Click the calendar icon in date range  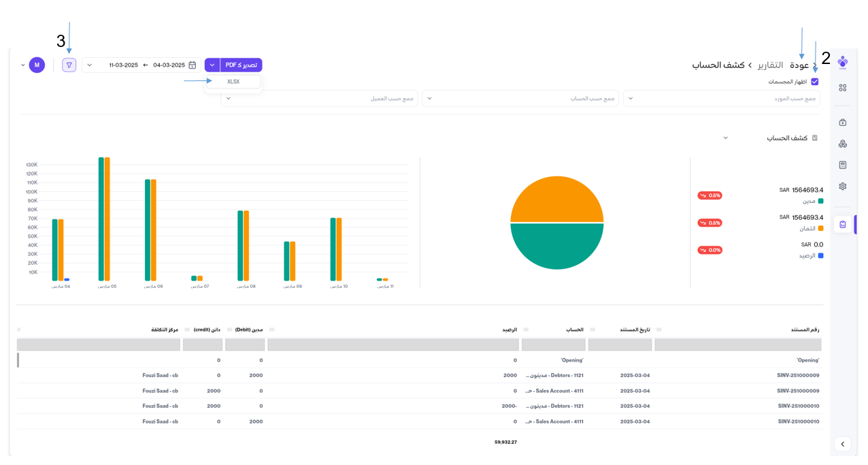193,65
